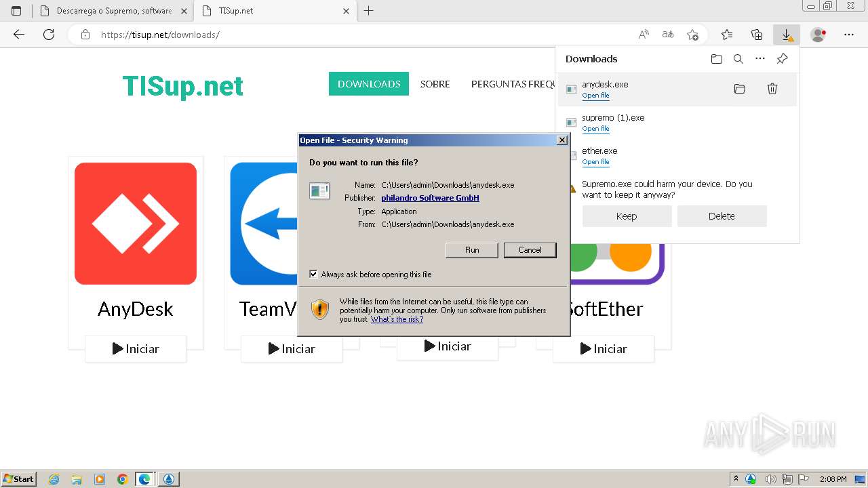
Task: Click the Action Center flag tray icon
Action: 804,479
